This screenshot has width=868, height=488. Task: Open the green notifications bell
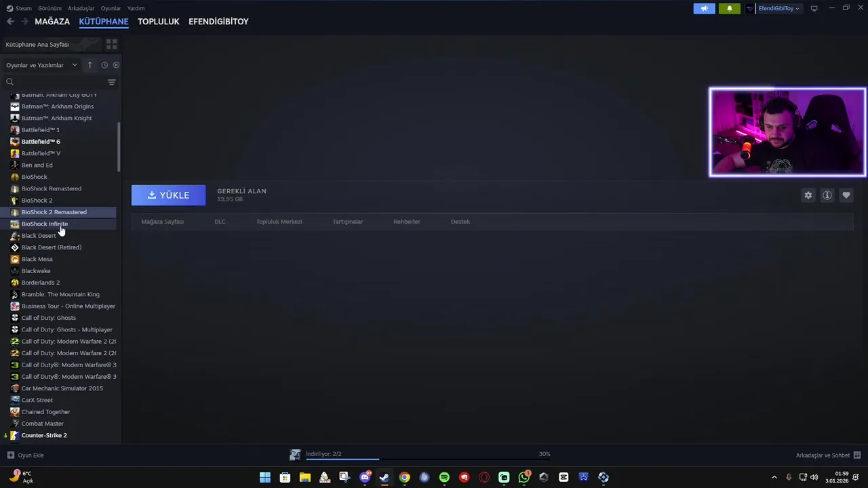(x=730, y=9)
